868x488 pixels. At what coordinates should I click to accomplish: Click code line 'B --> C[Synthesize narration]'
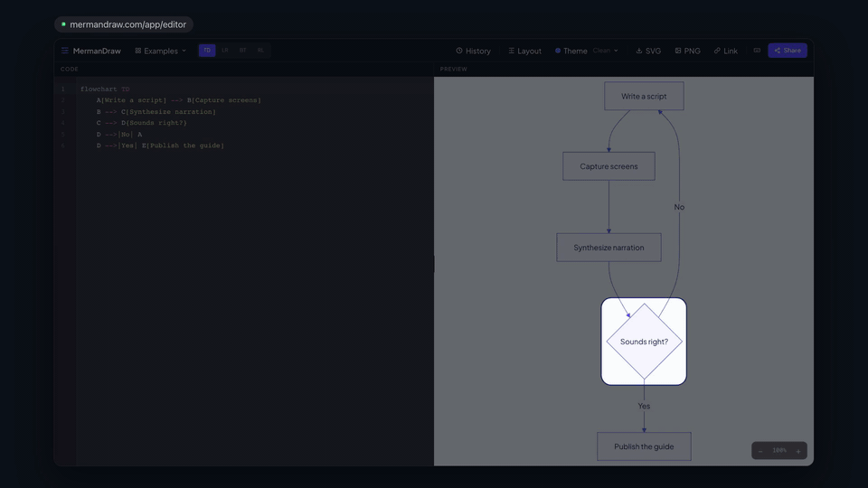(156, 112)
